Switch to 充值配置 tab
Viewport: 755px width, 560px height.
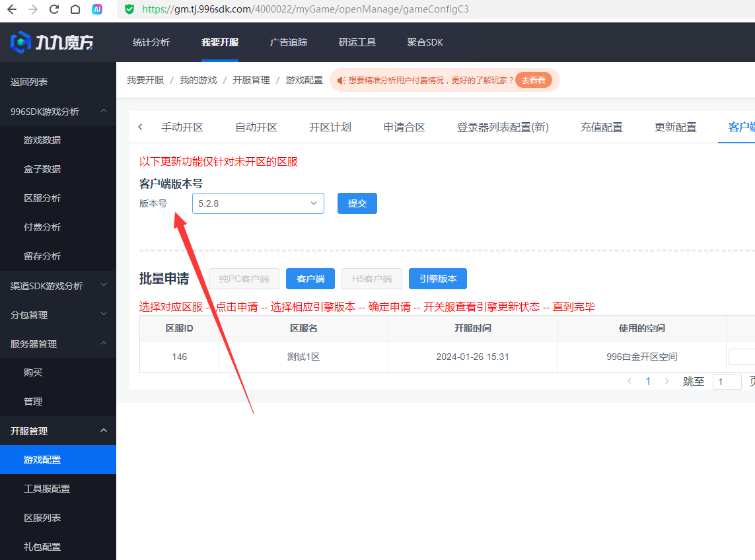[601, 127]
